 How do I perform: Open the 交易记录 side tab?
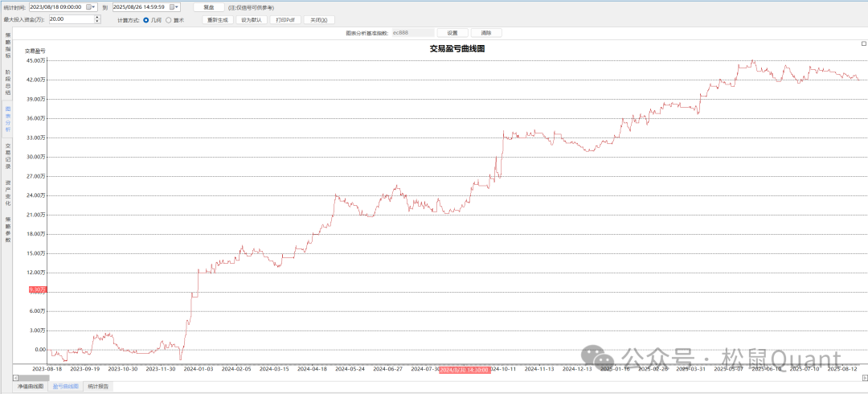pos(8,155)
